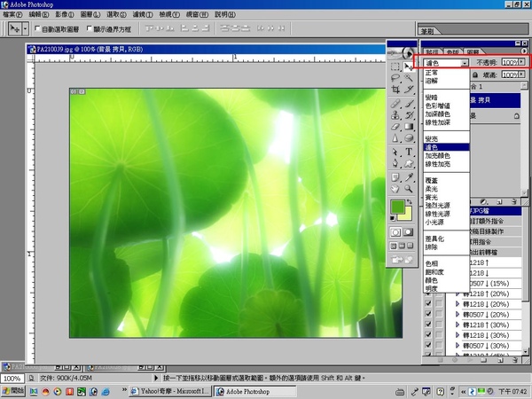Create new layer icon in Layers panel
The image size is (532, 399).
pos(499,202)
